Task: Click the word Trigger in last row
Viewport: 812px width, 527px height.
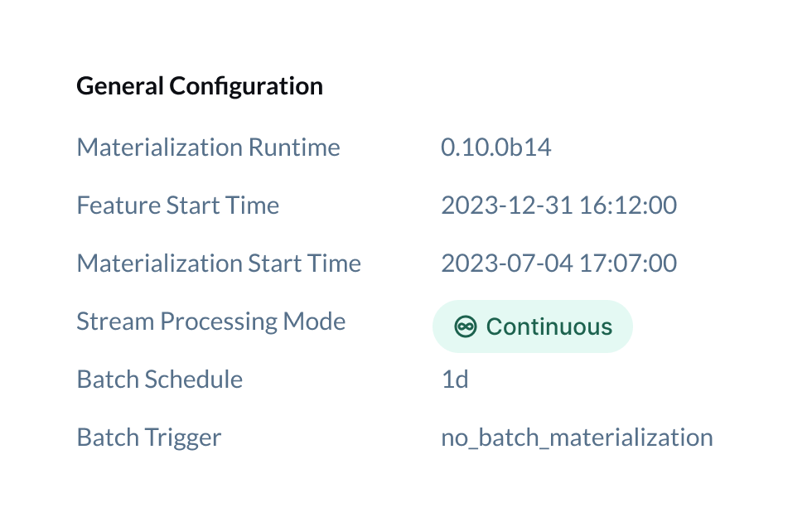Action: tap(182, 438)
